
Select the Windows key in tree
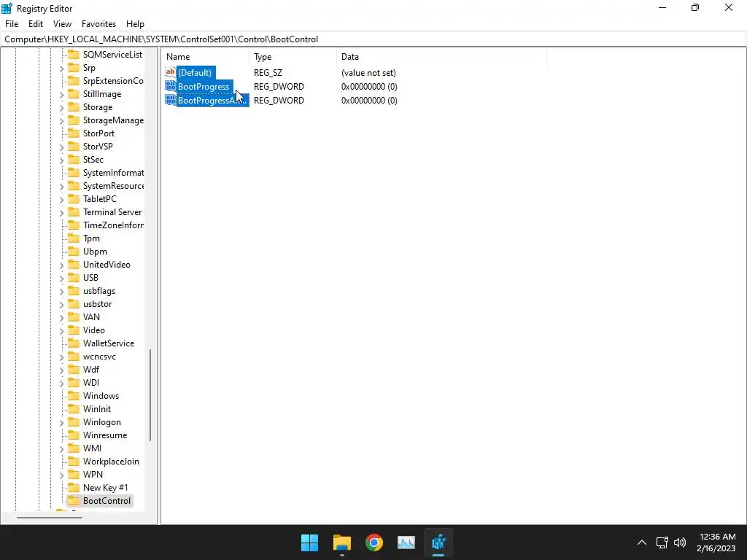(x=101, y=396)
